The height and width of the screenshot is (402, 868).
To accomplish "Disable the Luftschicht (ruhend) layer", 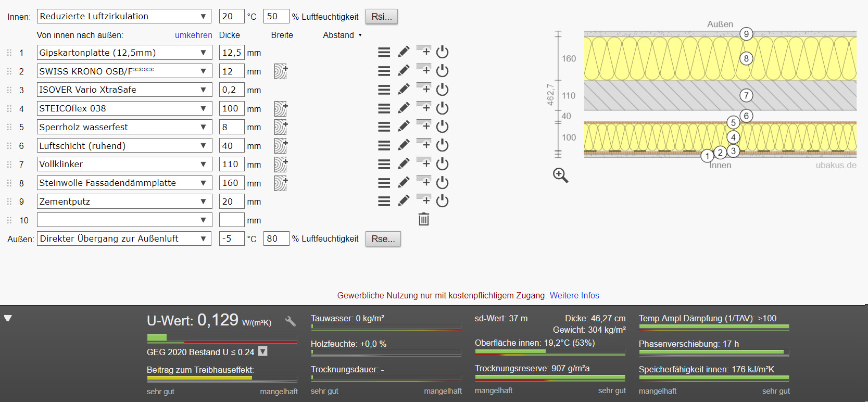I will (442, 145).
